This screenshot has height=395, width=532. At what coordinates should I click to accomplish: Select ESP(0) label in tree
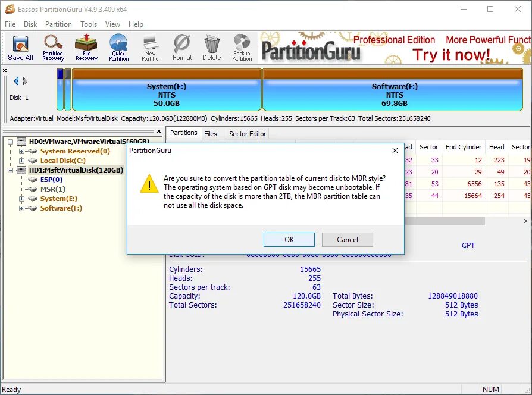[x=51, y=180]
